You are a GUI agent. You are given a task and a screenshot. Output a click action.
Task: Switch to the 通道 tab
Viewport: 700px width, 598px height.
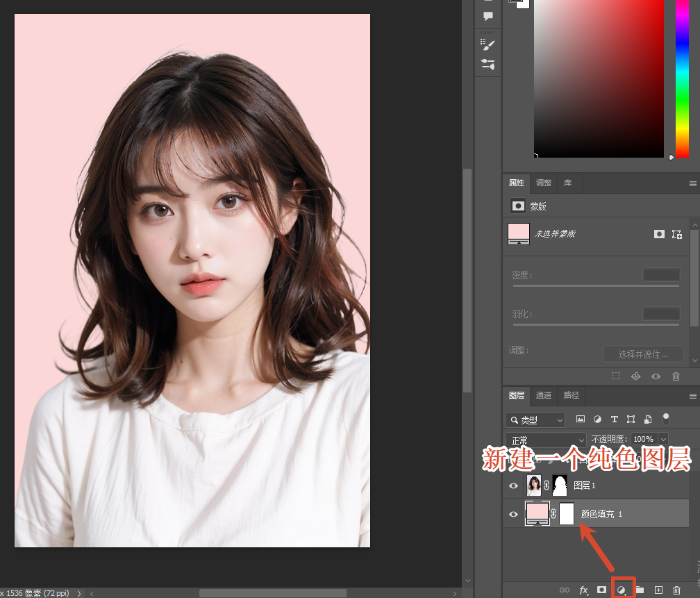(x=543, y=395)
